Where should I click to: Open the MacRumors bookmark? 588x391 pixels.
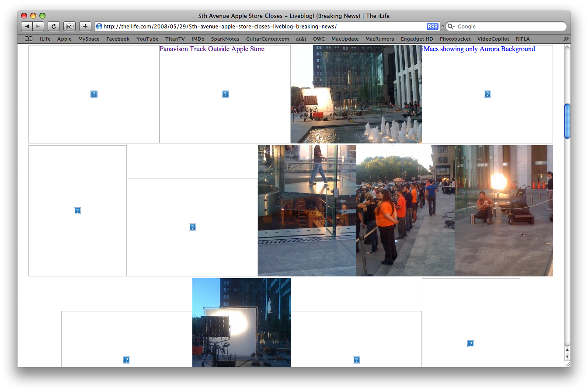(x=379, y=39)
